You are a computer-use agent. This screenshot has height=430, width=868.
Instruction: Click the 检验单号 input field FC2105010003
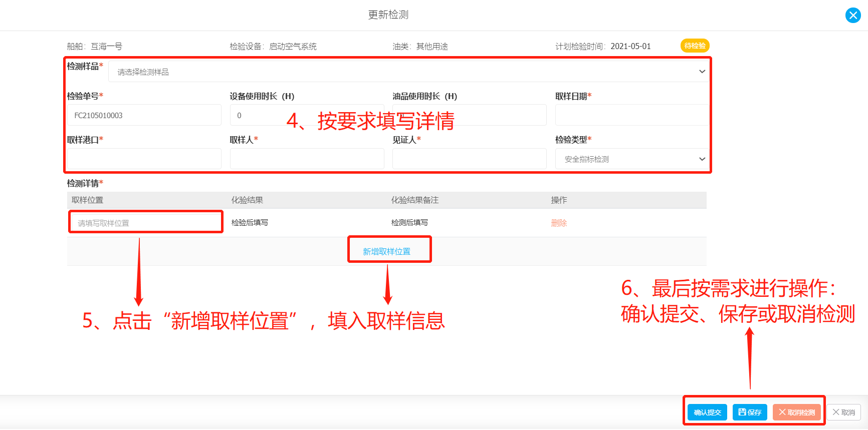pyautogui.click(x=144, y=115)
